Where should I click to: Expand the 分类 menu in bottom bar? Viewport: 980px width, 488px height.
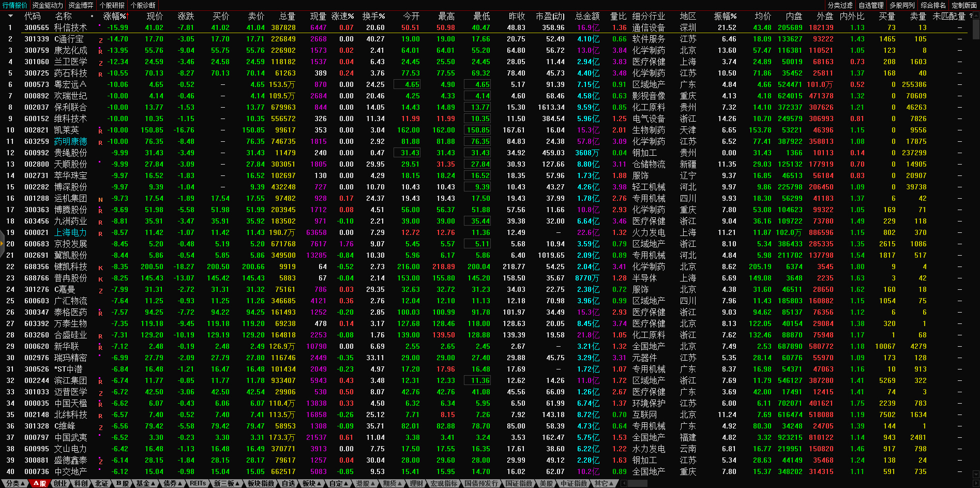coord(15,483)
